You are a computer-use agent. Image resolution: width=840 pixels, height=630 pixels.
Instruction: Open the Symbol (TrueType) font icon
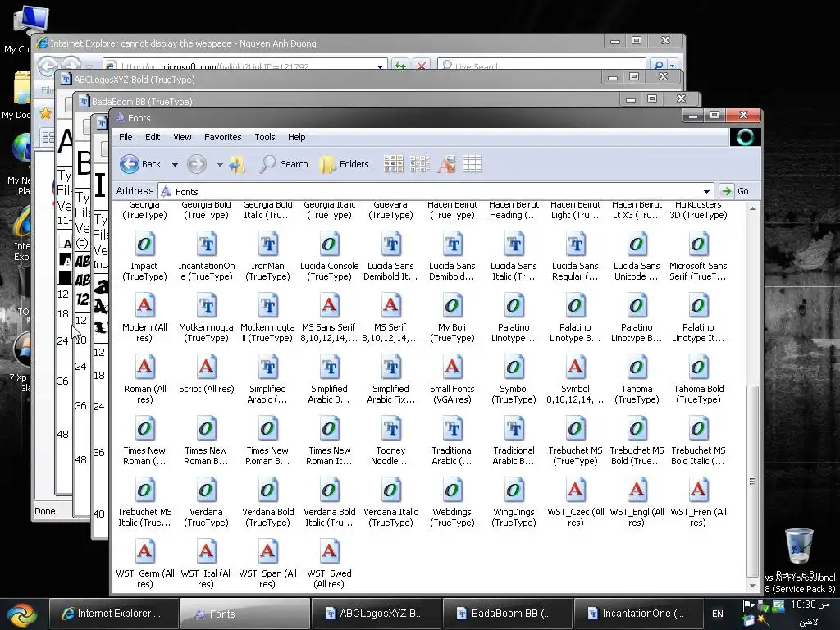[514, 368]
